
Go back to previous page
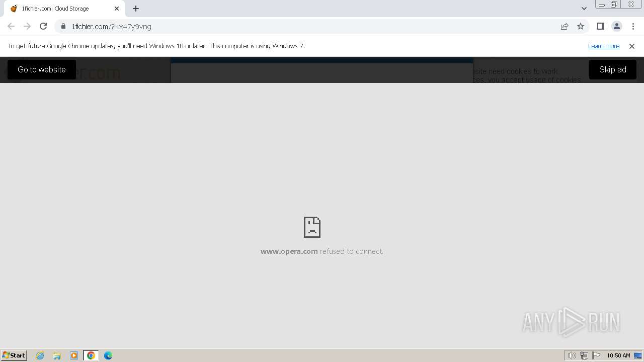[x=11, y=26]
